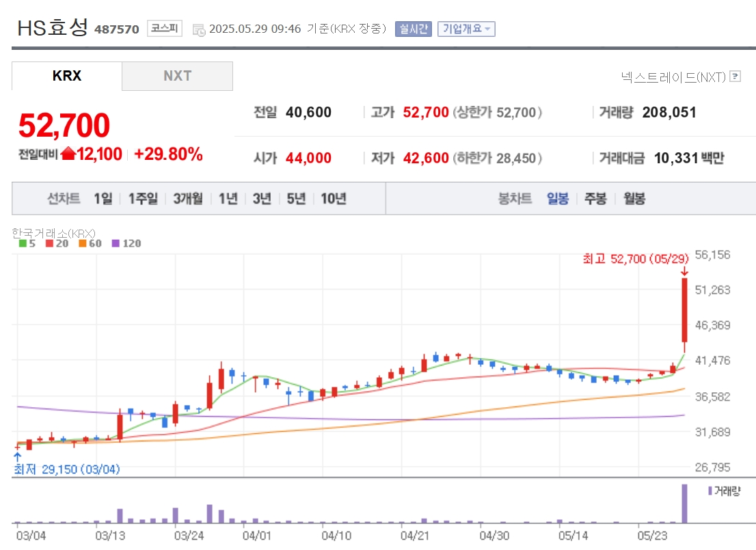Select the 3년 line chart range

pos(262,199)
